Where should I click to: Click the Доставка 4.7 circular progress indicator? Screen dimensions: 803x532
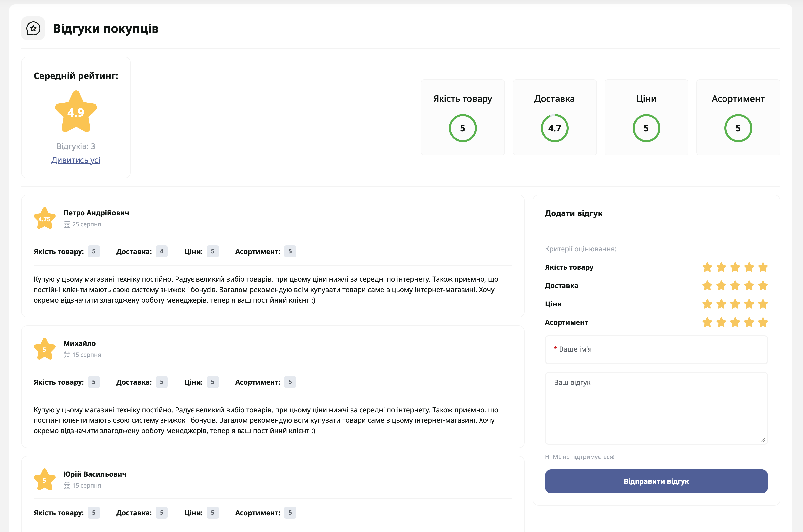click(554, 128)
